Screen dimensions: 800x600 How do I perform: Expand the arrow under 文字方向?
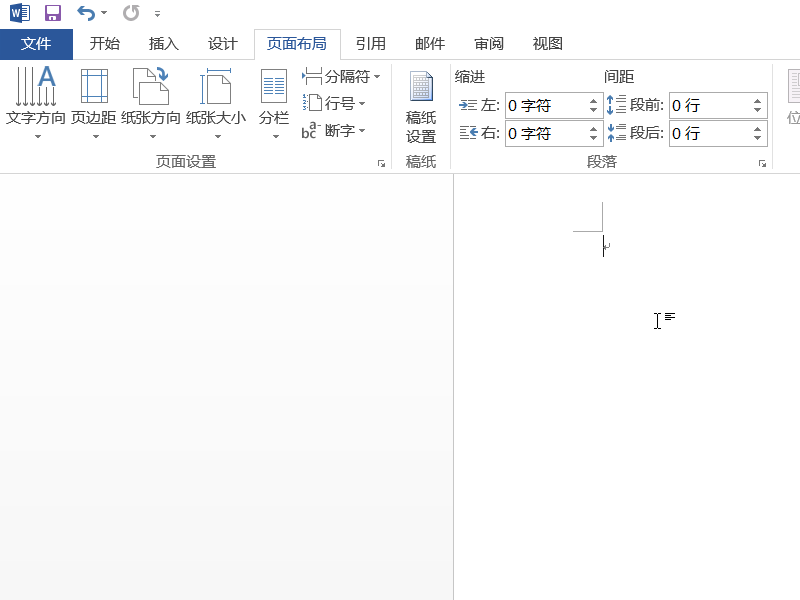tap(38, 137)
